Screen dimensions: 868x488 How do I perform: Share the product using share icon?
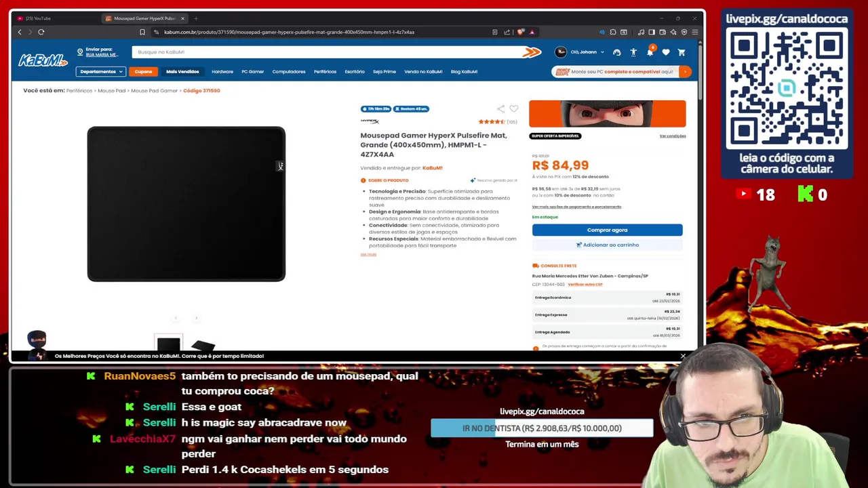pyautogui.click(x=500, y=108)
